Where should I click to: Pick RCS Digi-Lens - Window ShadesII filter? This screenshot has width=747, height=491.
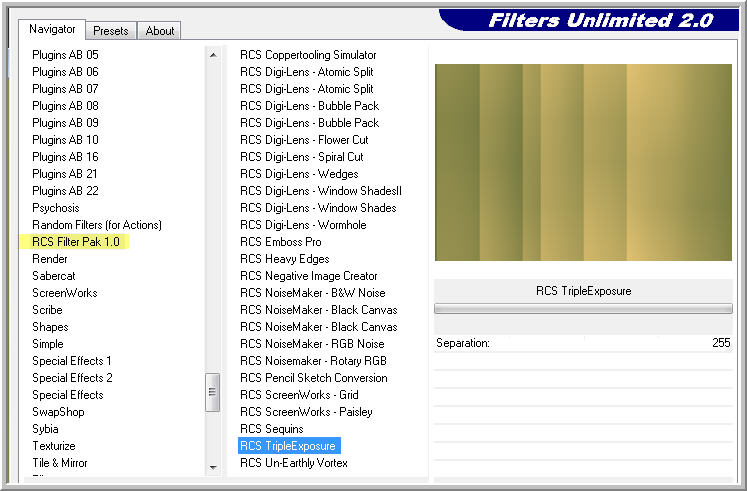click(321, 191)
